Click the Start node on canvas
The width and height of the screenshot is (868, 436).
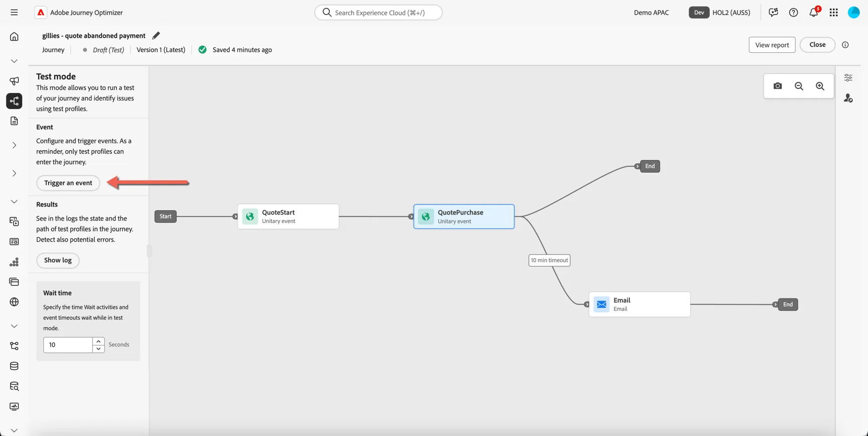[165, 216]
